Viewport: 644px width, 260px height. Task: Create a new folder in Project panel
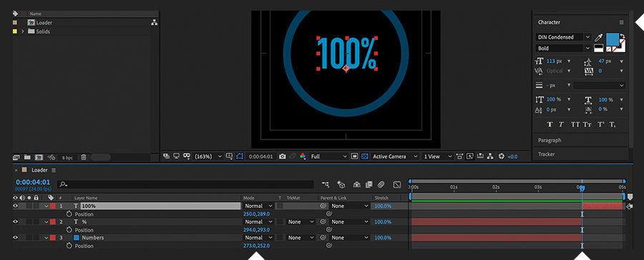tap(27, 157)
